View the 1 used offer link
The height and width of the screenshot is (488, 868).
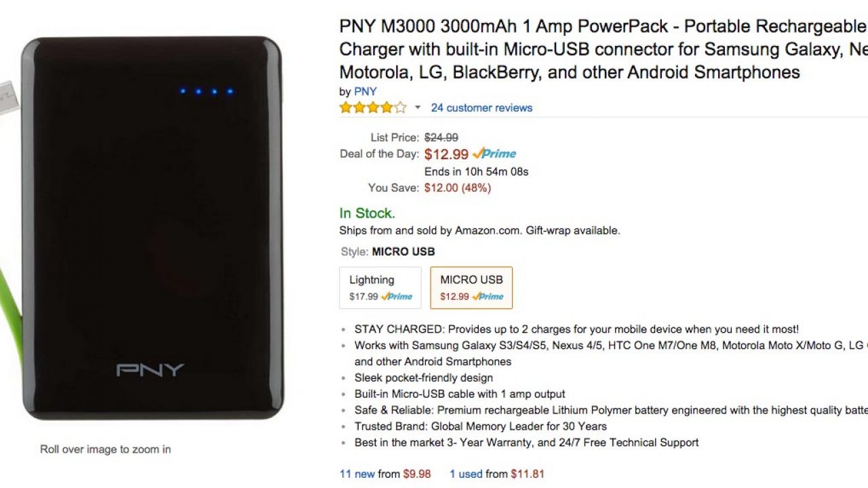(466, 474)
